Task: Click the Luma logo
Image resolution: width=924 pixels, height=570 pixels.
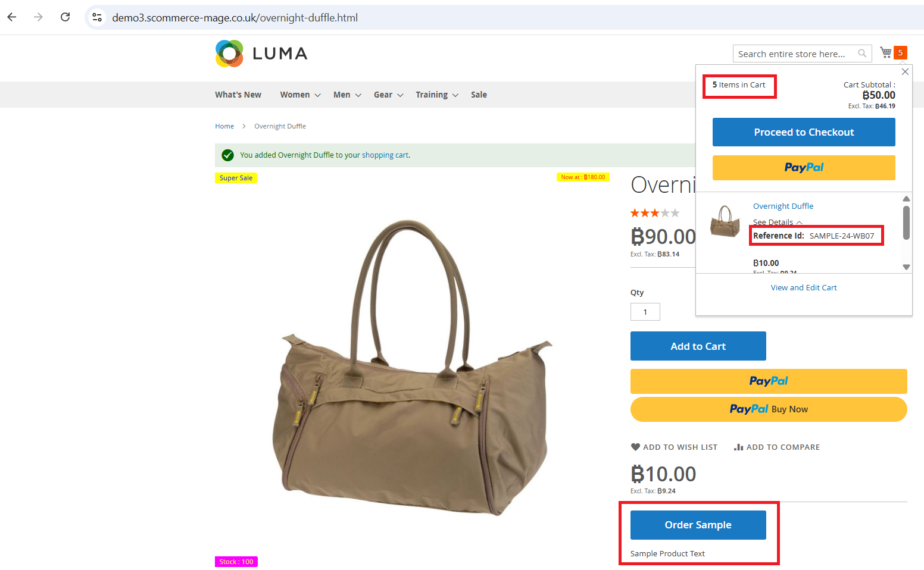Action: tap(261, 54)
